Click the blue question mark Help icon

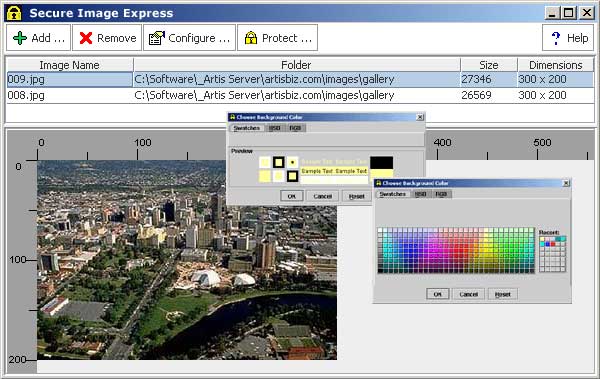(x=556, y=38)
